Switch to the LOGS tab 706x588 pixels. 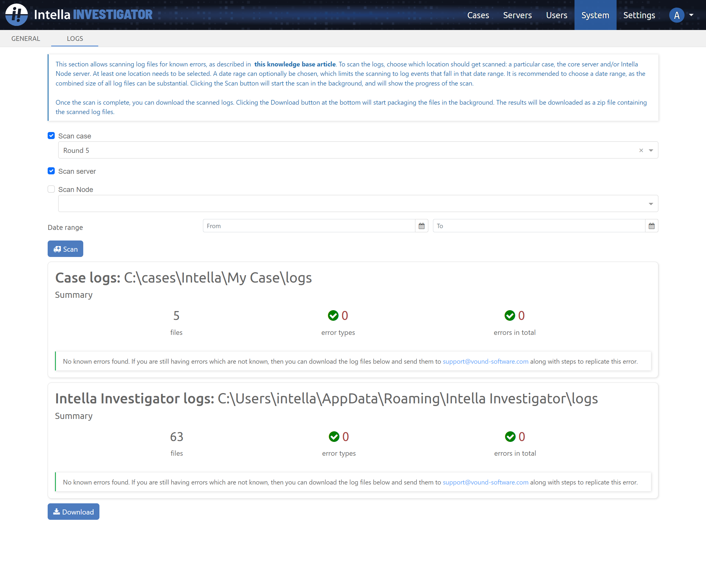pos(75,38)
